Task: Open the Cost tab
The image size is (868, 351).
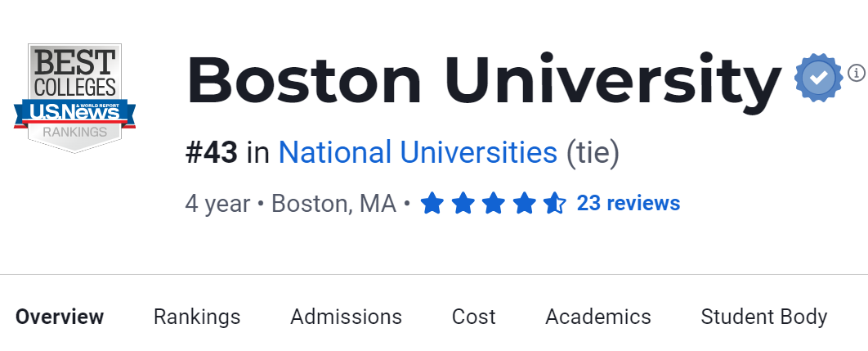Action: [x=474, y=317]
